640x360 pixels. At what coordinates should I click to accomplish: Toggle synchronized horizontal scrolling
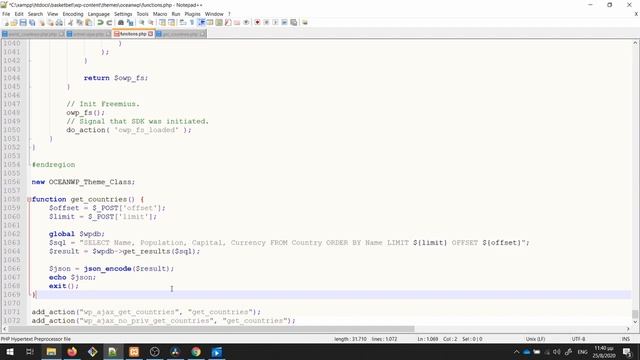171,22
